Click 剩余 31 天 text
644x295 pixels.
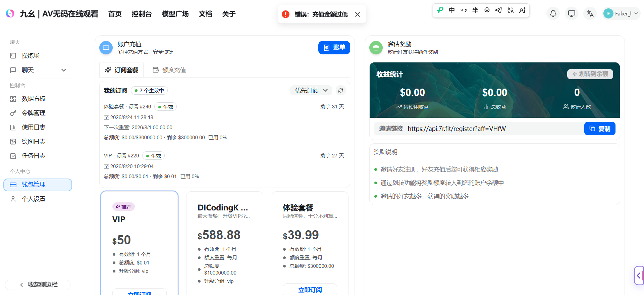coord(332,107)
